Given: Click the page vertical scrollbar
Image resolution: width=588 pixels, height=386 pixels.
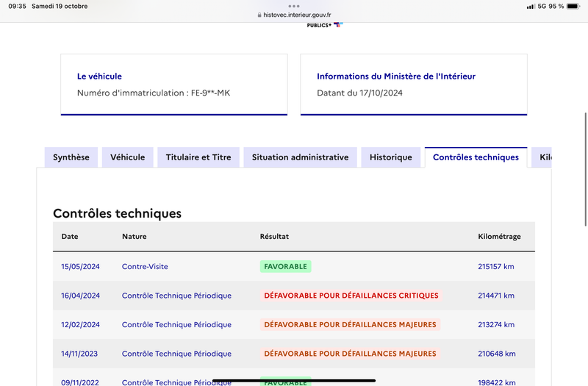Looking at the screenshot, I should pos(585,169).
